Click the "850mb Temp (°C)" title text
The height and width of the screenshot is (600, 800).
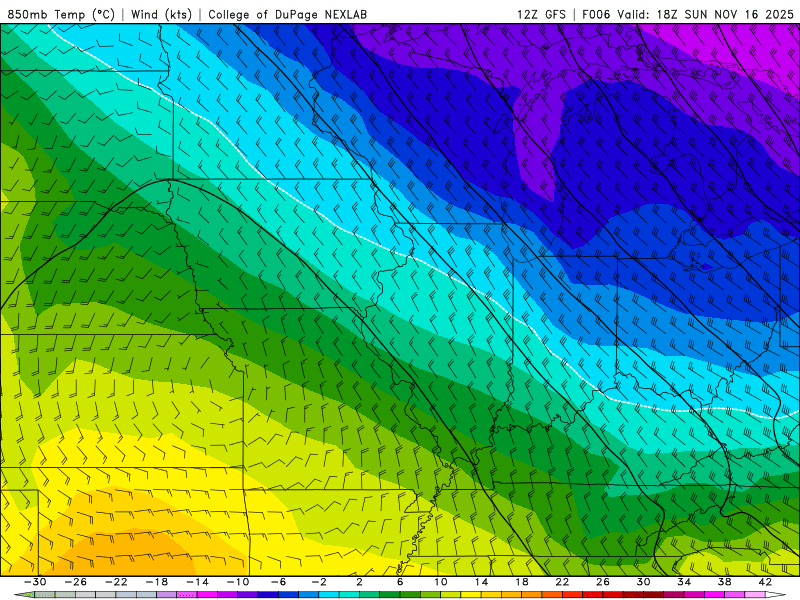click(61, 14)
